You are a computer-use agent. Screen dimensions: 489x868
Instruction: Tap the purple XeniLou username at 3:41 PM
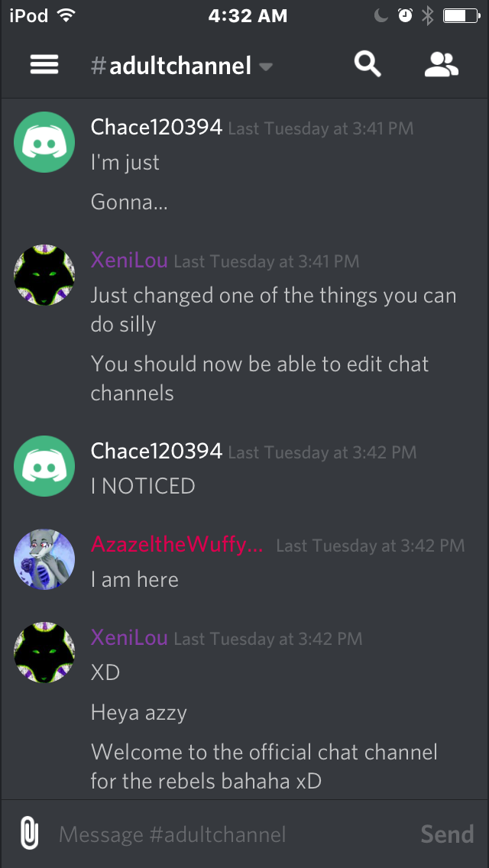pos(129,261)
